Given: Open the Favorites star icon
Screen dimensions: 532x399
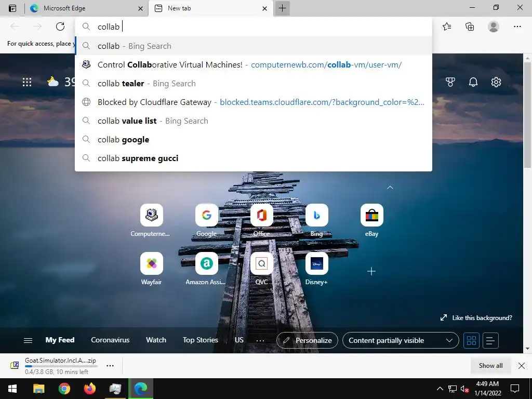Looking at the screenshot, I should coord(447,26).
